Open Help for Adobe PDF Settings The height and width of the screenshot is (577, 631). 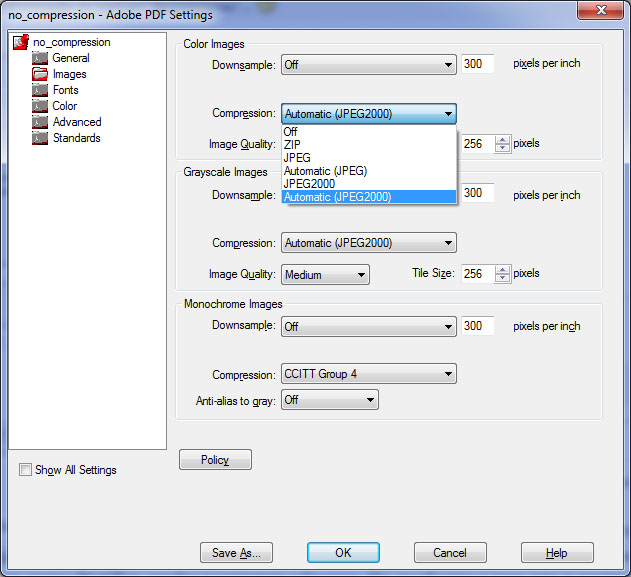(557, 552)
